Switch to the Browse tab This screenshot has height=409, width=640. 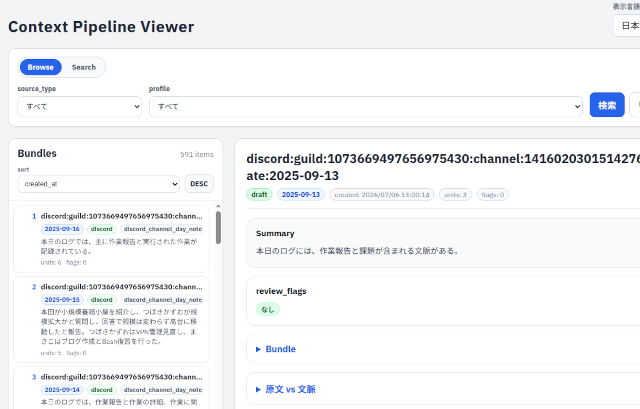pyautogui.click(x=40, y=67)
